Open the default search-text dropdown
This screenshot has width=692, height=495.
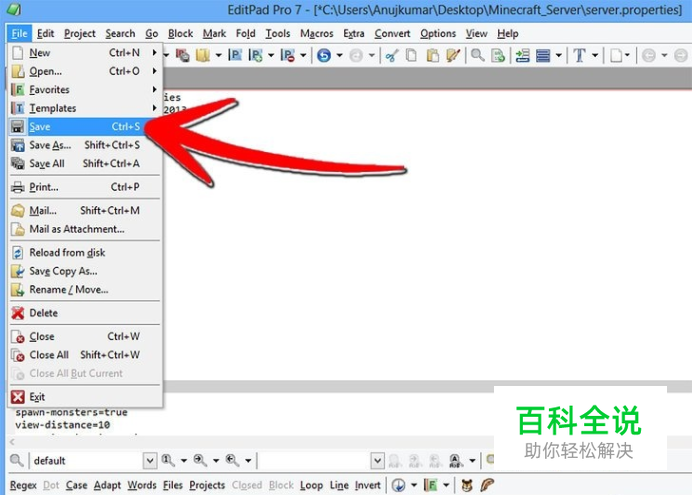coord(150,461)
